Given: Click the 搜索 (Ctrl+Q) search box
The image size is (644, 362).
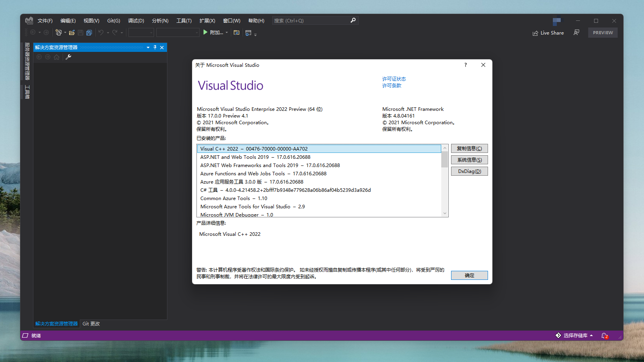Looking at the screenshot, I should pos(315,21).
